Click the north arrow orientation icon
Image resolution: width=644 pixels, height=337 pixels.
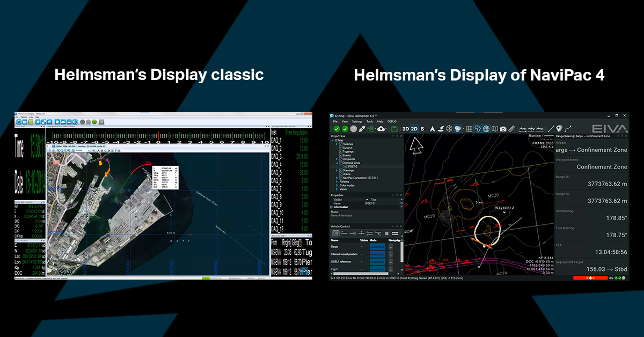point(433,129)
